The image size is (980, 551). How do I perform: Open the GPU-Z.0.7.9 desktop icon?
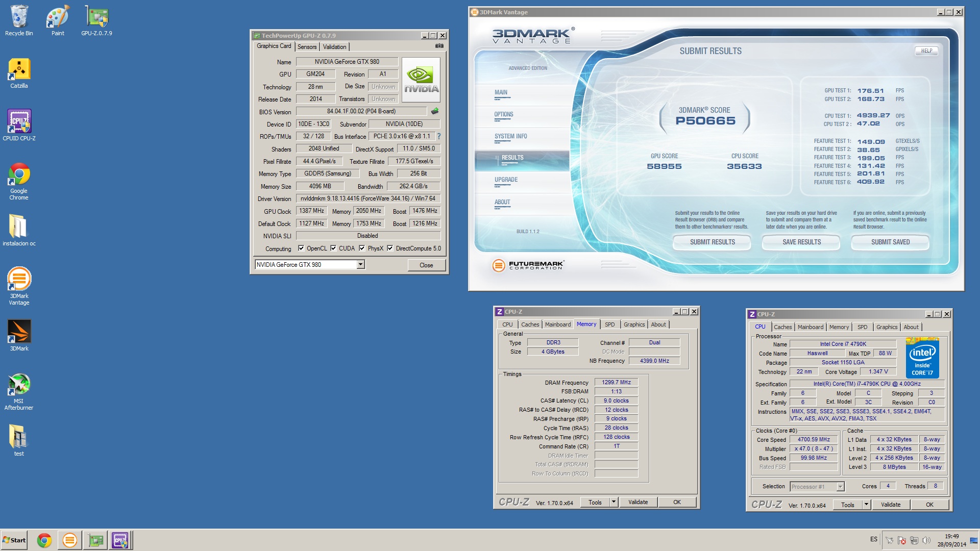[x=96, y=20]
